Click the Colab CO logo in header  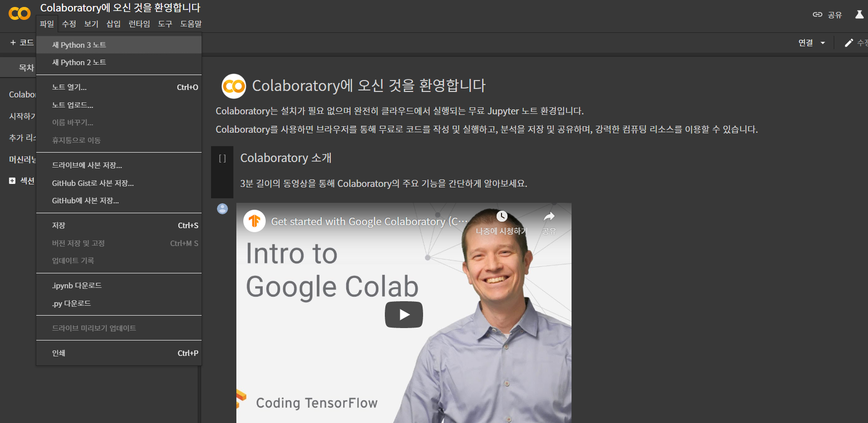[20, 13]
